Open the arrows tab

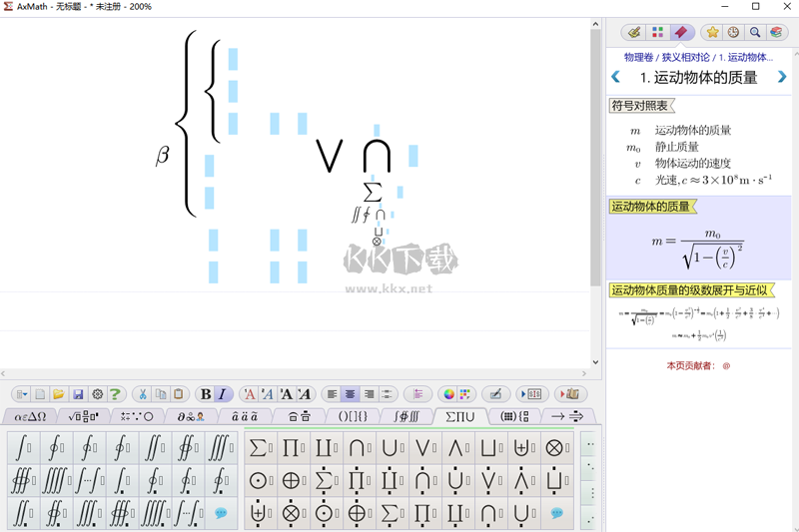pos(567,416)
